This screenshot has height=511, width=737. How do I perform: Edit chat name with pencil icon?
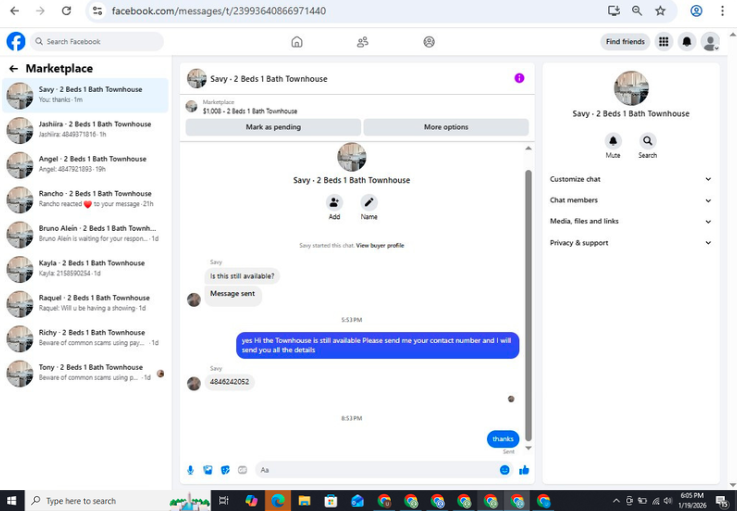tap(369, 203)
